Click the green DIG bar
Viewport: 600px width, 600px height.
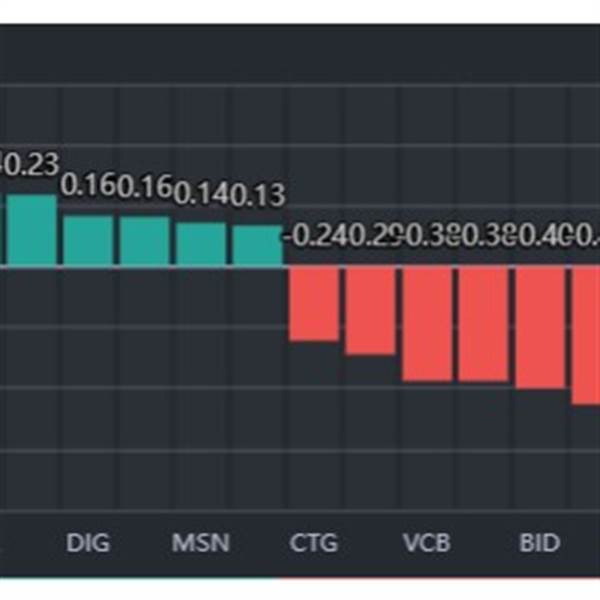[88, 241]
